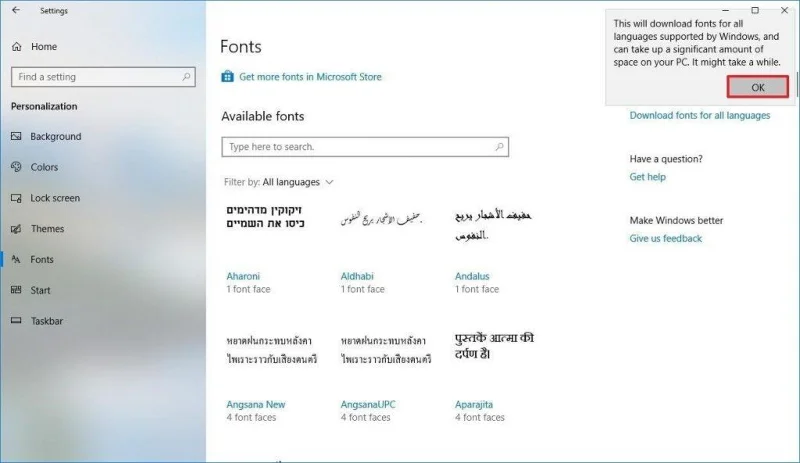Close the Settings window
This screenshot has width=800, height=463.
point(785,10)
